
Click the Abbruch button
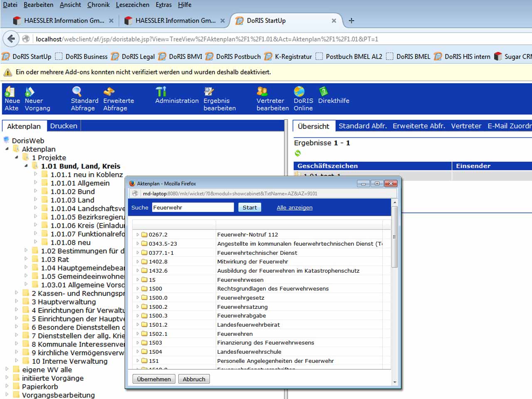[194, 379]
